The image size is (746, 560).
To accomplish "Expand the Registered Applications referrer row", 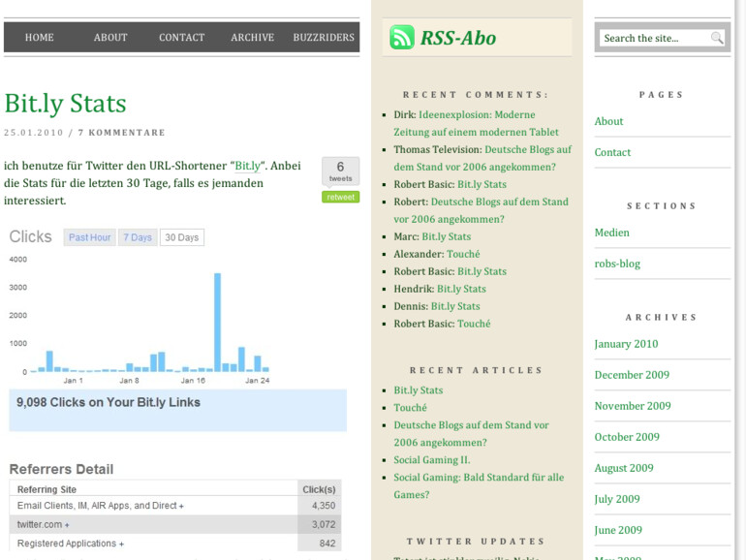I will tap(71, 544).
